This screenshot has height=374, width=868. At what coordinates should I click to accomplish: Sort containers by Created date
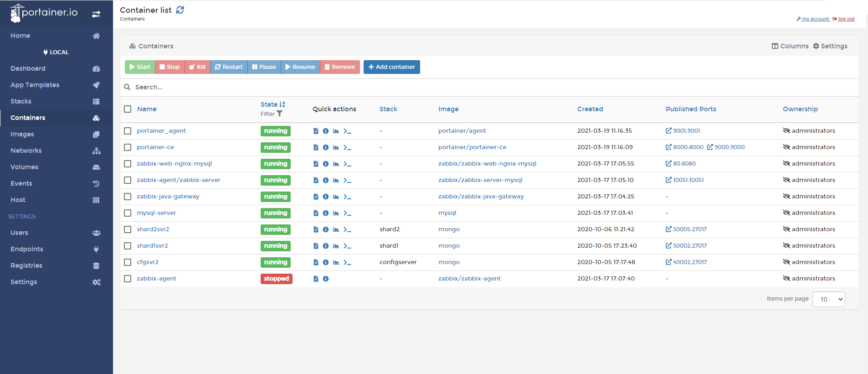pos(590,109)
